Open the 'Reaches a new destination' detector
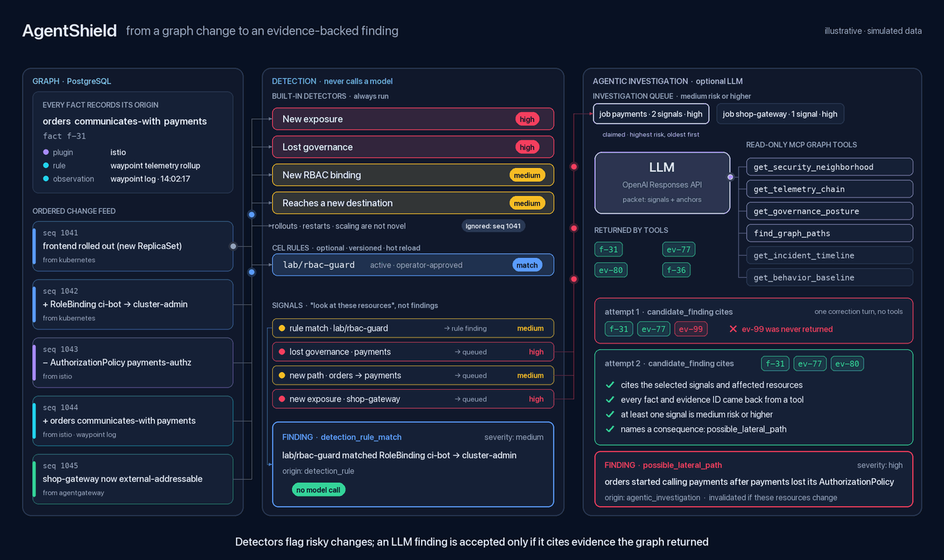This screenshot has height=560, width=944. coord(413,203)
